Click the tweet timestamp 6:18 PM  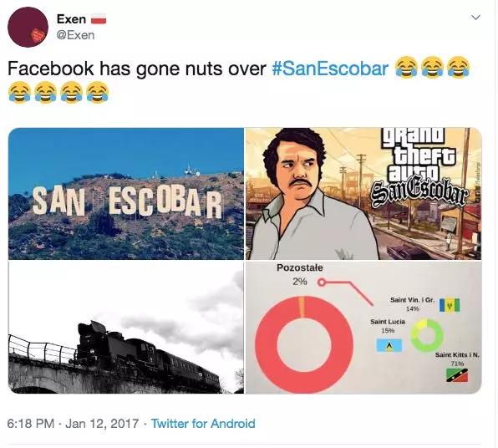30,424
